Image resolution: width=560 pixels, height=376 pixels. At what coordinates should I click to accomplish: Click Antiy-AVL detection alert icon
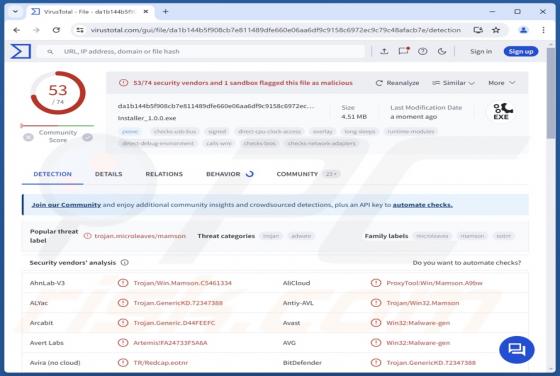(x=376, y=303)
